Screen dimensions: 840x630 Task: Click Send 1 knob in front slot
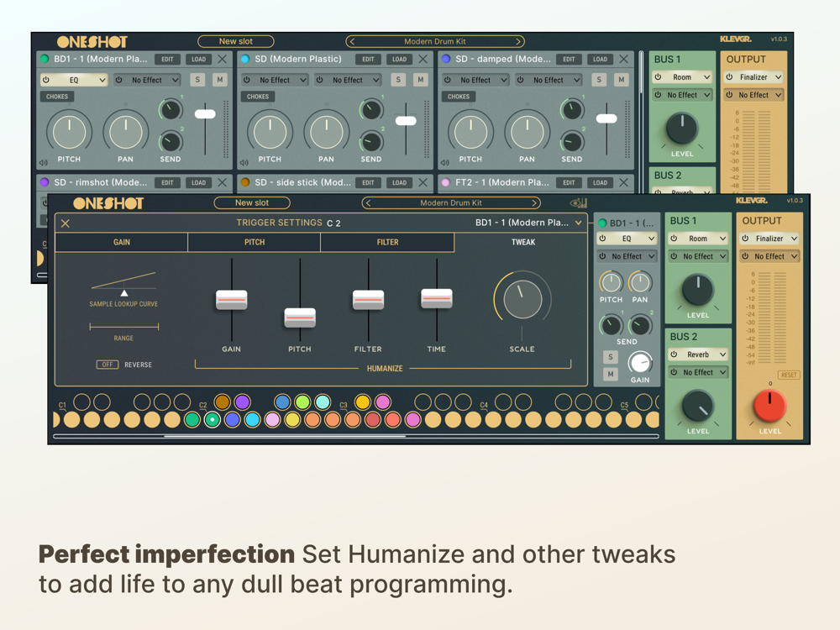pos(611,324)
